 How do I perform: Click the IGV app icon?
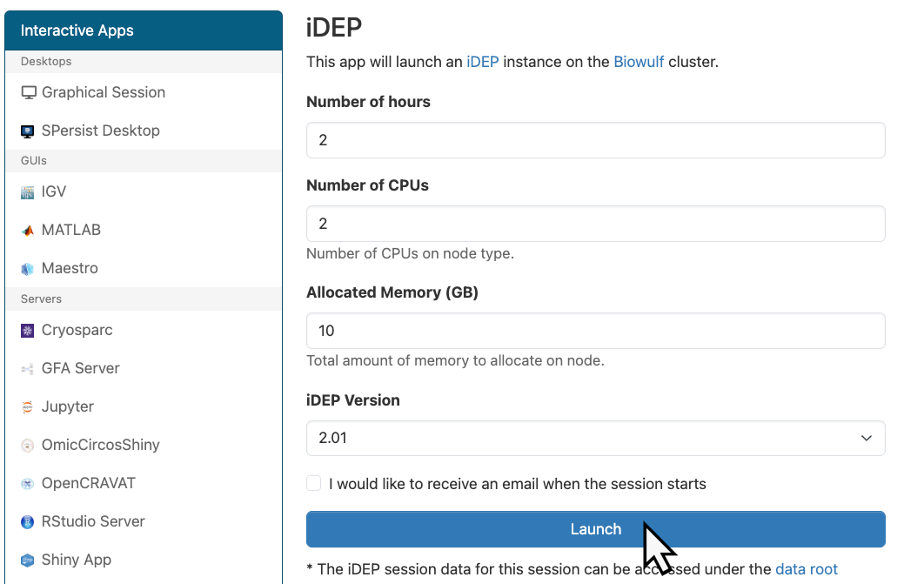pyautogui.click(x=27, y=192)
